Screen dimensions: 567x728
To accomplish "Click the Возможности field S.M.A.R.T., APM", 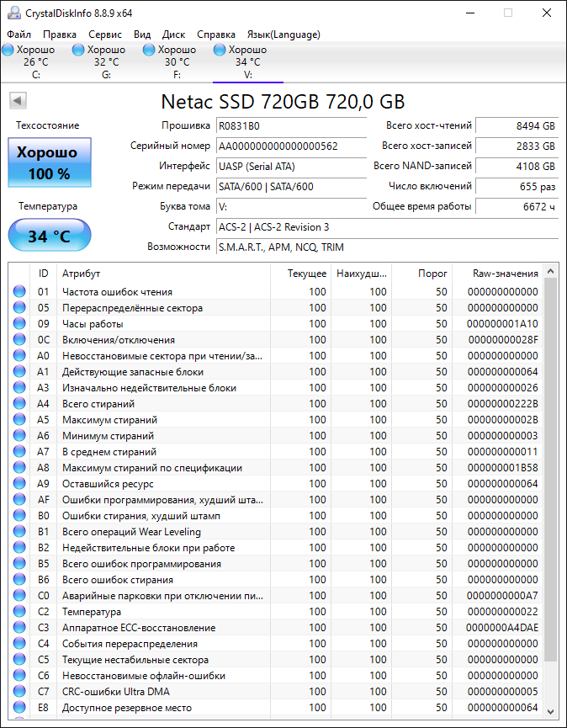I will click(x=388, y=247).
